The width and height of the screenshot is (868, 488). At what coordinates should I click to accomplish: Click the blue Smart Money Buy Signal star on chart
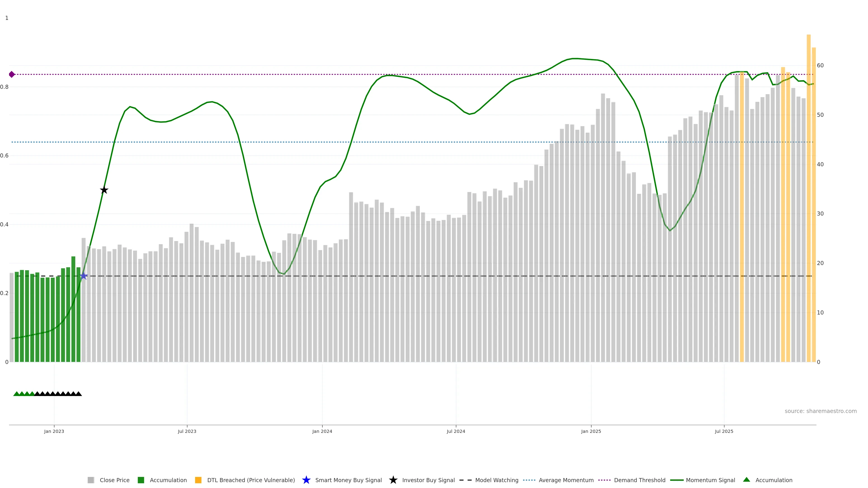[x=84, y=276]
